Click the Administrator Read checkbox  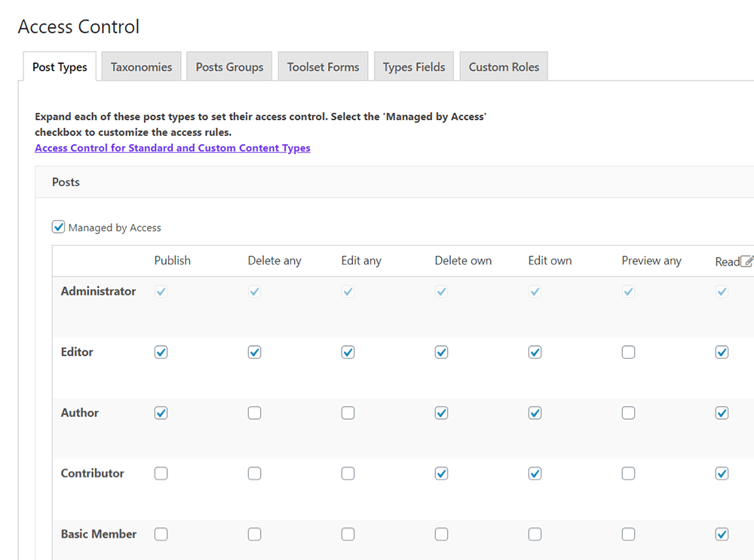(x=722, y=291)
